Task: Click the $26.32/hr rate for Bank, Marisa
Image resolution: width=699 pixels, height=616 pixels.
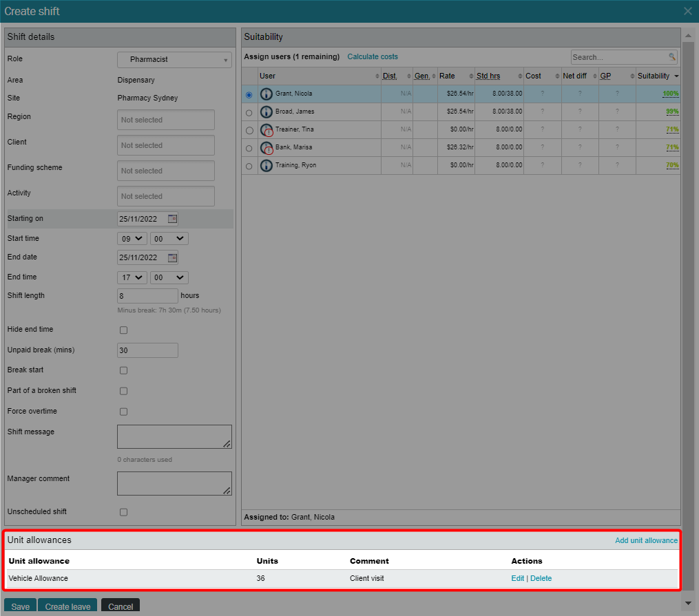Action: coord(459,147)
